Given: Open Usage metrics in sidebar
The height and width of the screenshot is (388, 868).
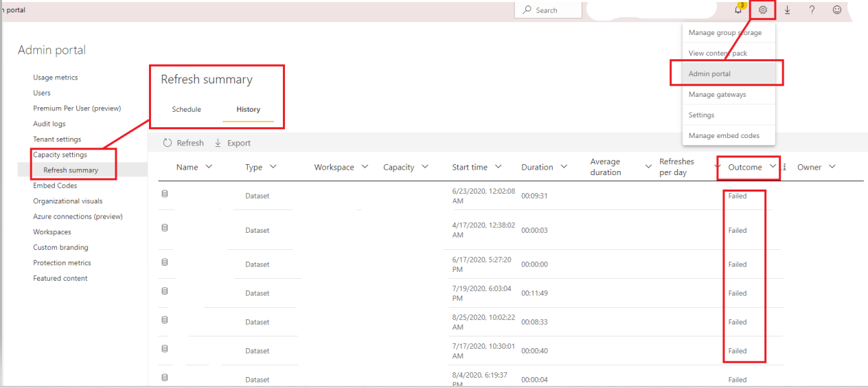Looking at the screenshot, I should click(x=56, y=78).
